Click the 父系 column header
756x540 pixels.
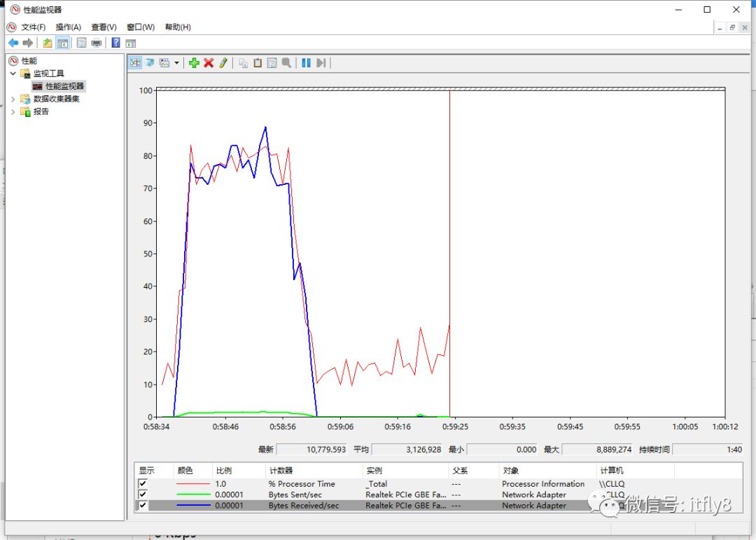tap(474, 471)
